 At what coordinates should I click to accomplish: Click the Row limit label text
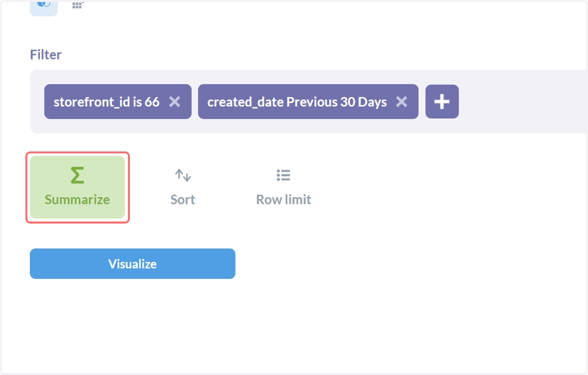[283, 200]
